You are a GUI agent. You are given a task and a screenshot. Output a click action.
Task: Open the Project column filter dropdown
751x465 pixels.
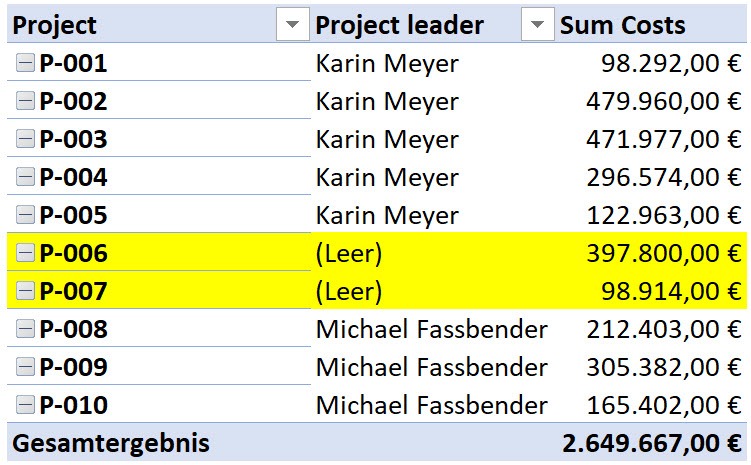click(x=293, y=24)
